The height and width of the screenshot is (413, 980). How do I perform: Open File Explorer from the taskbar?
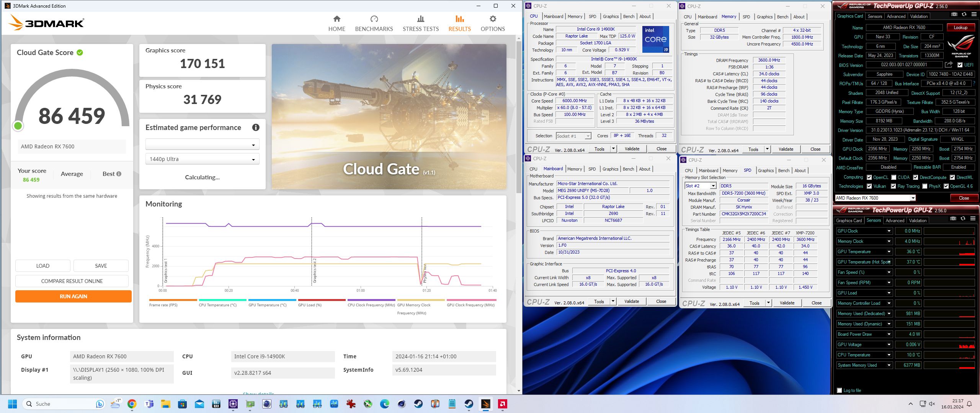pyautogui.click(x=166, y=404)
